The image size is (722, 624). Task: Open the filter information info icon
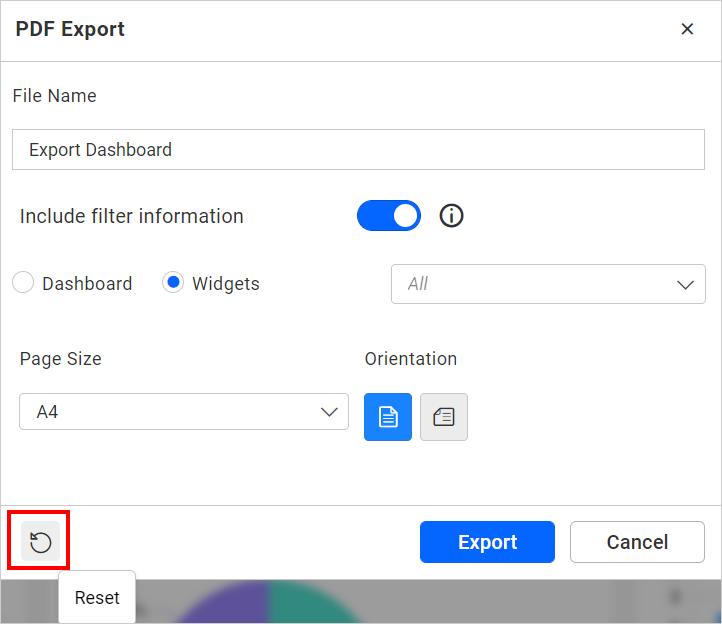[x=451, y=216]
